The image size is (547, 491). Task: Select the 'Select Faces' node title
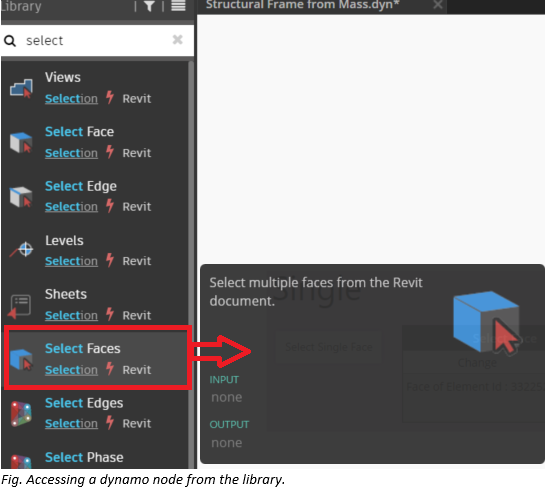click(83, 348)
